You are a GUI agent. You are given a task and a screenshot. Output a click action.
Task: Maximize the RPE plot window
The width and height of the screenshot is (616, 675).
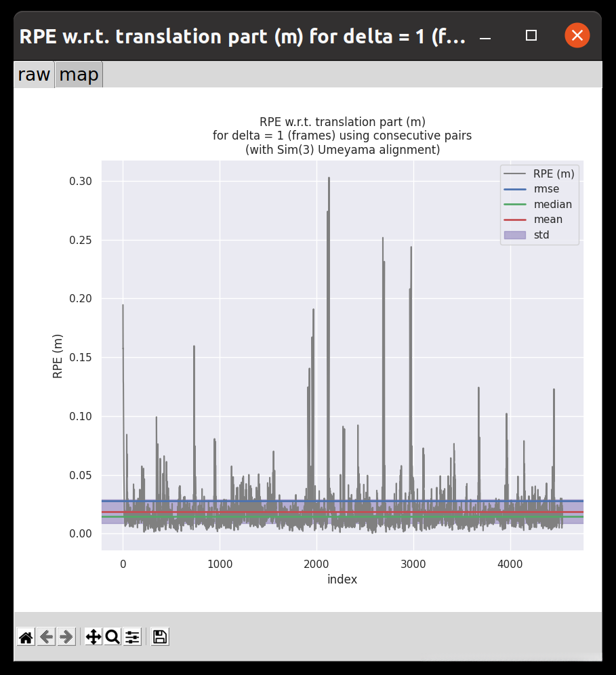pos(531,36)
